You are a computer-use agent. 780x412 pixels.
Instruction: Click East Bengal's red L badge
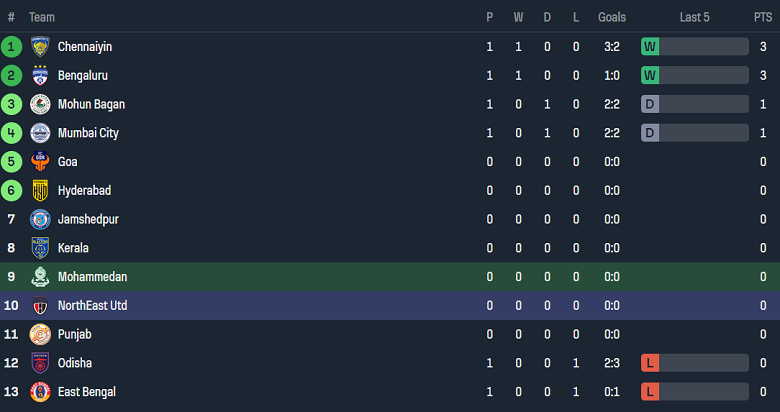pos(650,392)
